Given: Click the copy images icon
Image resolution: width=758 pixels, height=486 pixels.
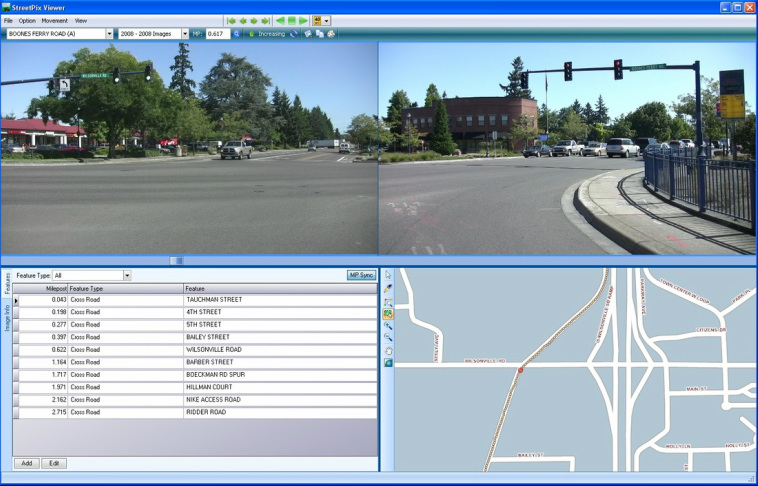Looking at the screenshot, I should [x=320, y=34].
